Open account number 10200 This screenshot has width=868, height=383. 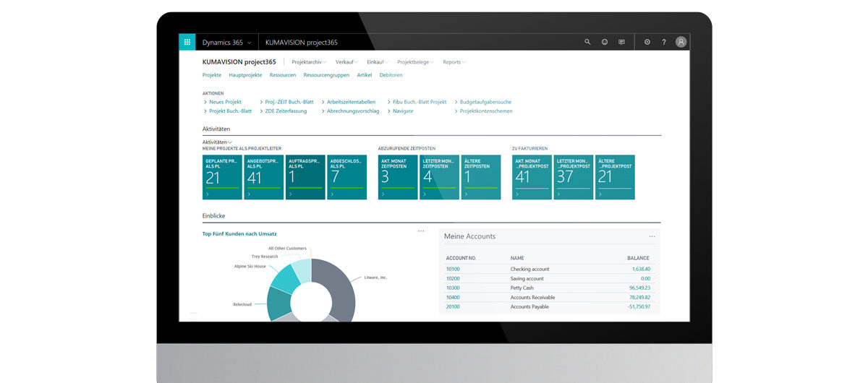pyautogui.click(x=453, y=278)
